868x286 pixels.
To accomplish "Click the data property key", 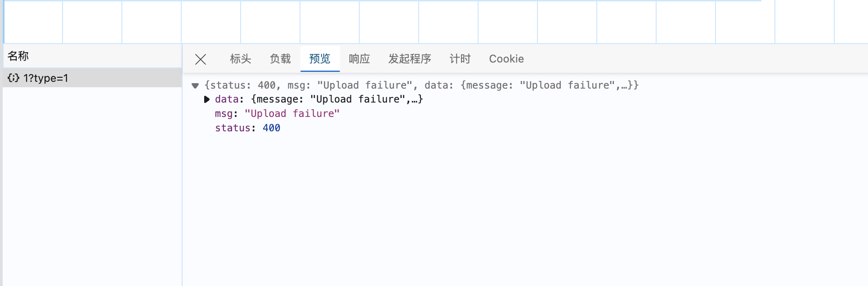I will click(226, 99).
